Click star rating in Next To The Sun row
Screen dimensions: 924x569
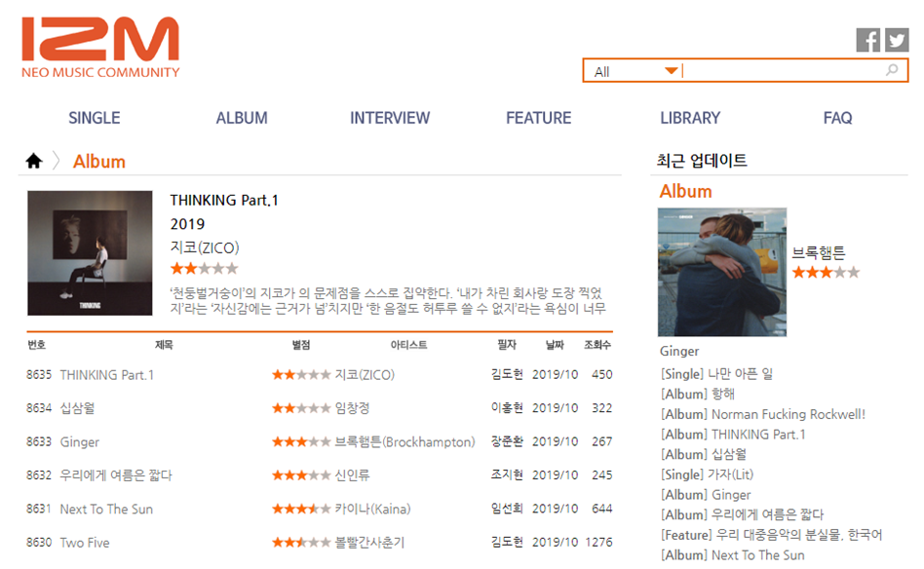pyautogui.click(x=301, y=509)
